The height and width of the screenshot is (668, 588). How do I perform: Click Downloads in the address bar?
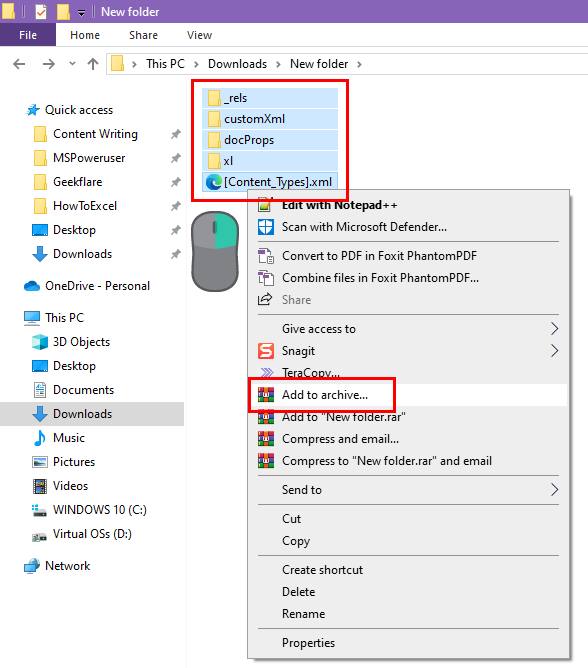pyautogui.click(x=237, y=64)
